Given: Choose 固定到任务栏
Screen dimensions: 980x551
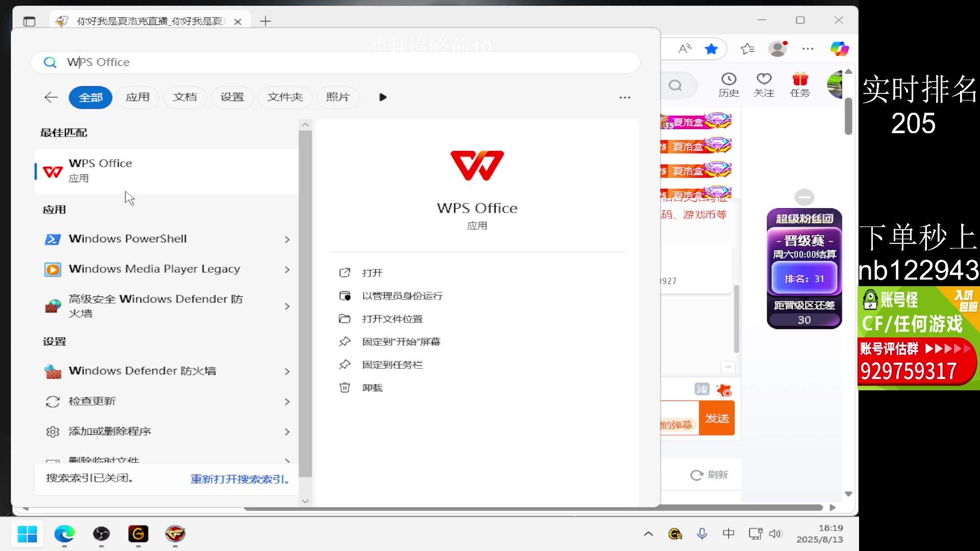Looking at the screenshot, I should (x=392, y=365).
